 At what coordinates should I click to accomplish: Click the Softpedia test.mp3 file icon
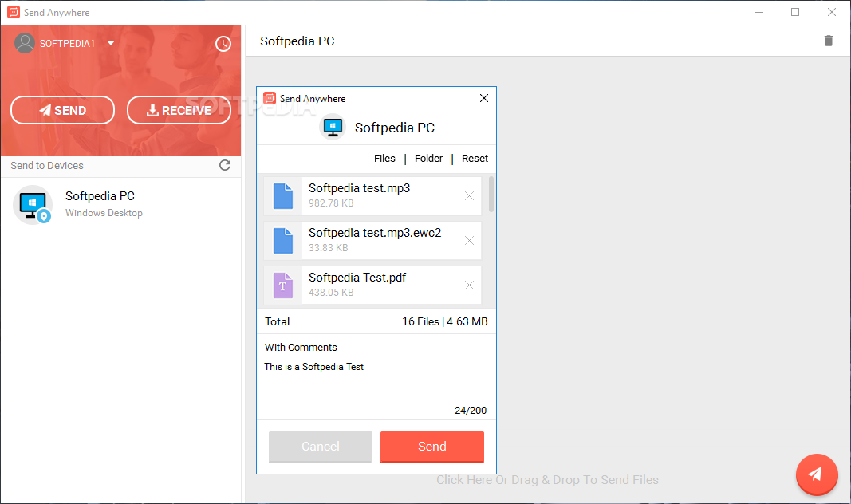point(283,196)
